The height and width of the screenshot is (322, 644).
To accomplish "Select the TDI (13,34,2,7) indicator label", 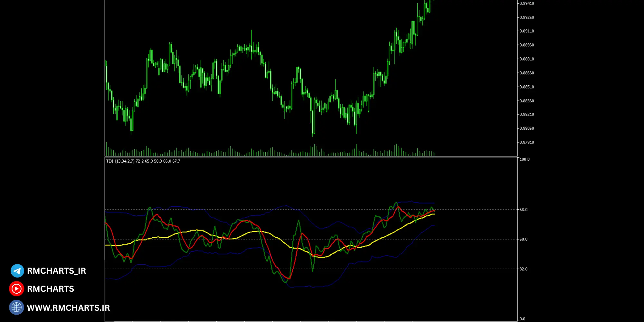I will pos(143,161).
